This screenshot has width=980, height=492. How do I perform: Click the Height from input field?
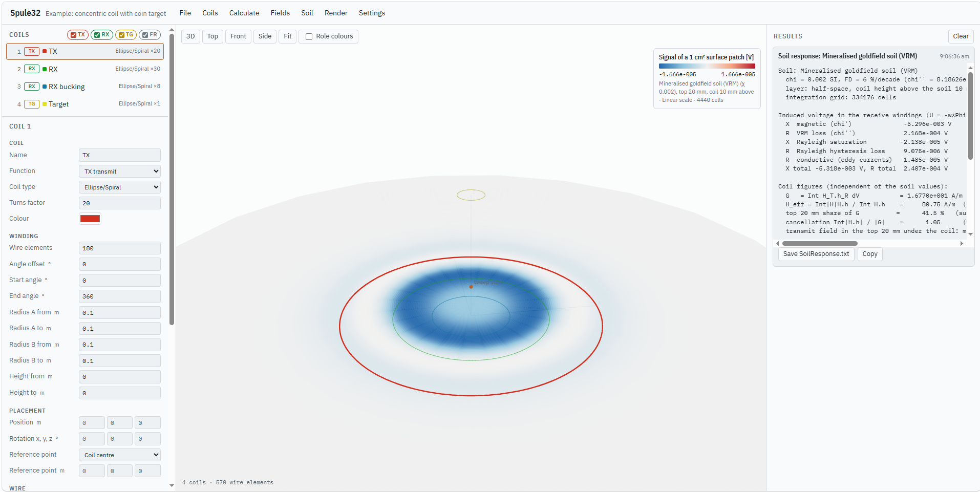(120, 377)
